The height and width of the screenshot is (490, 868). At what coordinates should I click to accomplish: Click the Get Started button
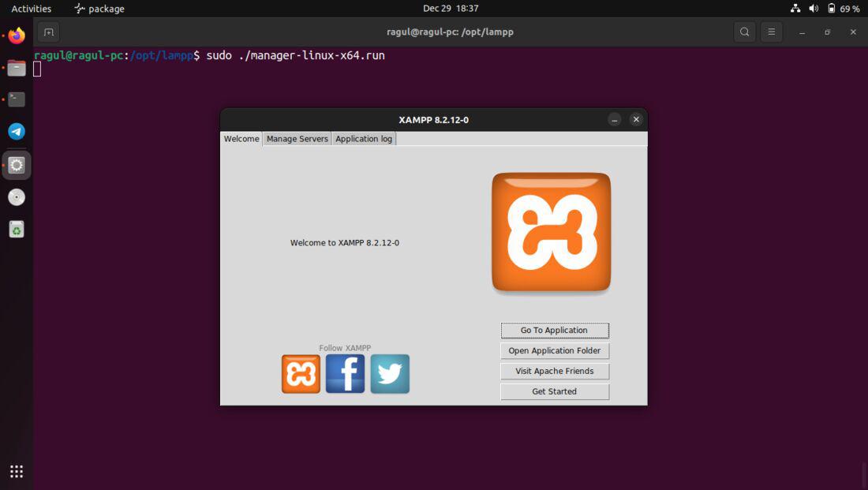click(x=555, y=391)
